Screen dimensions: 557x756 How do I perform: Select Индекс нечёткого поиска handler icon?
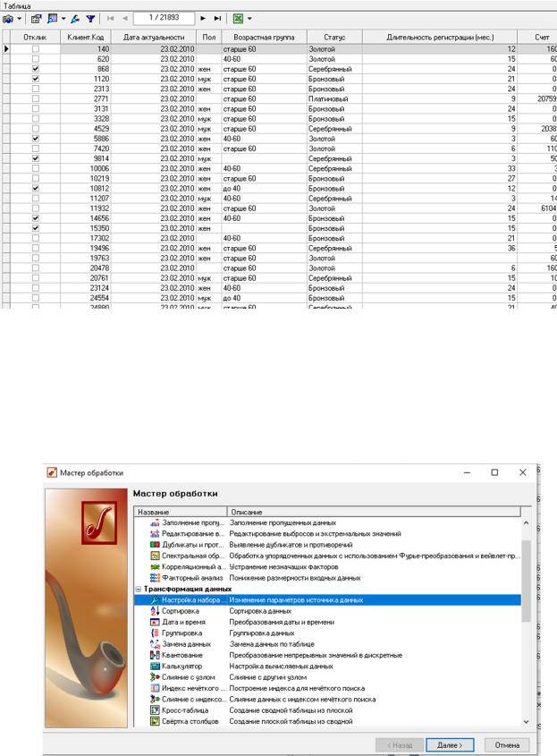pyautogui.click(x=155, y=688)
